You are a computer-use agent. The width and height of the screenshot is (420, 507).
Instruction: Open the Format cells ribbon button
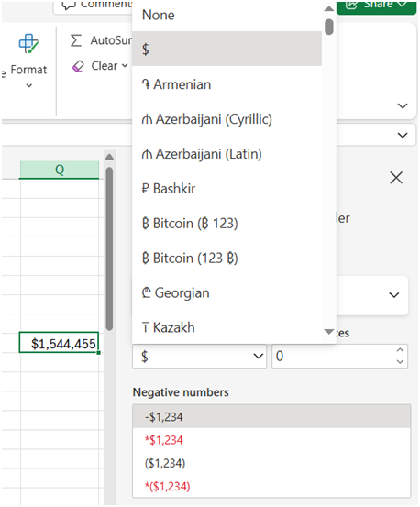point(28,61)
